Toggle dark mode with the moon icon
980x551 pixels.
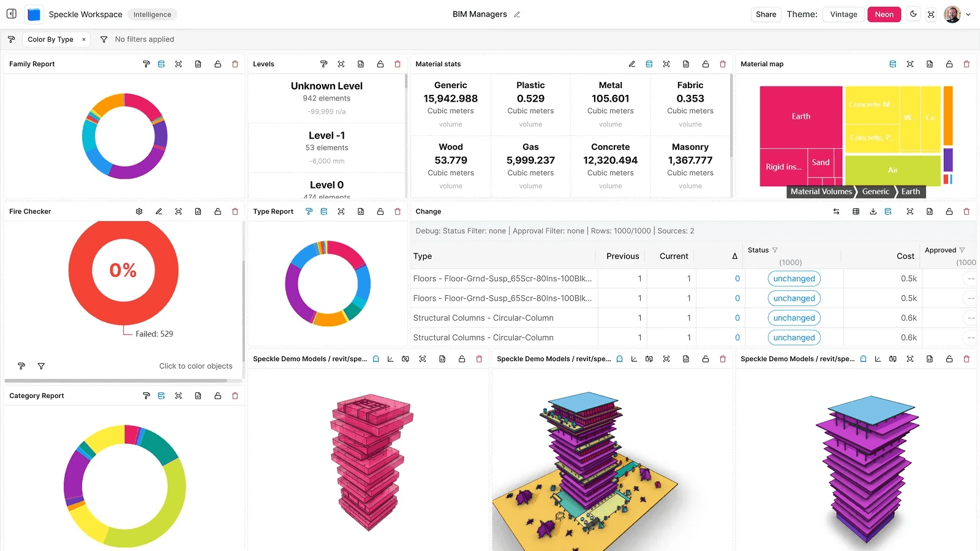913,14
